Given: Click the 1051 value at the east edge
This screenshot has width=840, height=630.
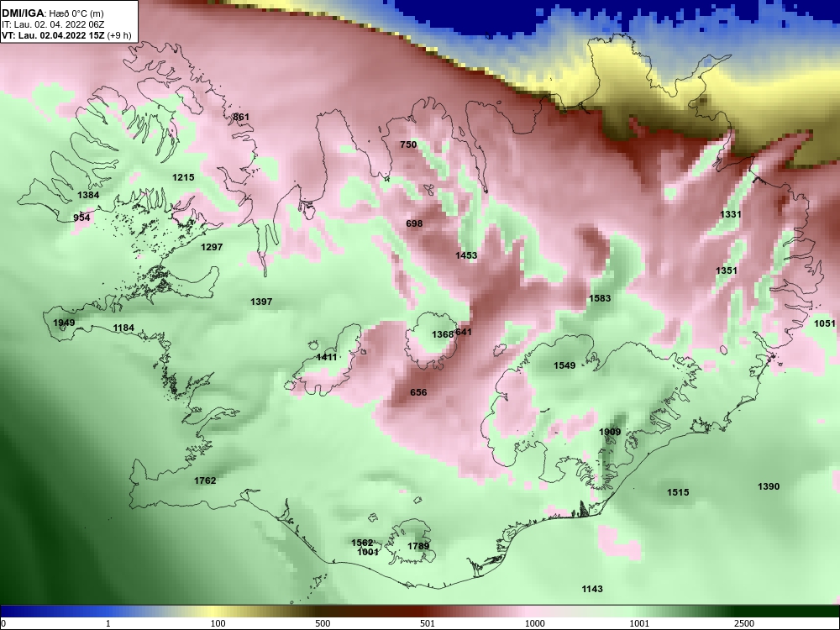Looking at the screenshot, I should [825, 323].
